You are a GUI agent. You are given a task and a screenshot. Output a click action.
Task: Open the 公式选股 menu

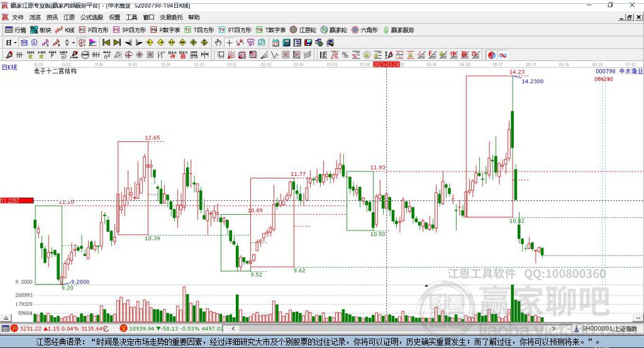click(92, 17)
